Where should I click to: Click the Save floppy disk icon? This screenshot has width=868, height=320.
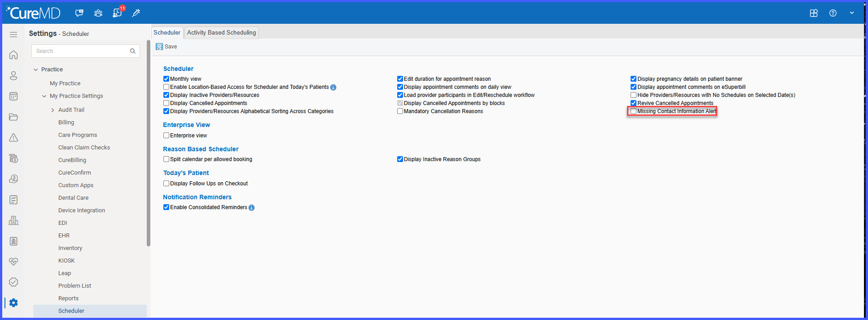tap(159, 47)
